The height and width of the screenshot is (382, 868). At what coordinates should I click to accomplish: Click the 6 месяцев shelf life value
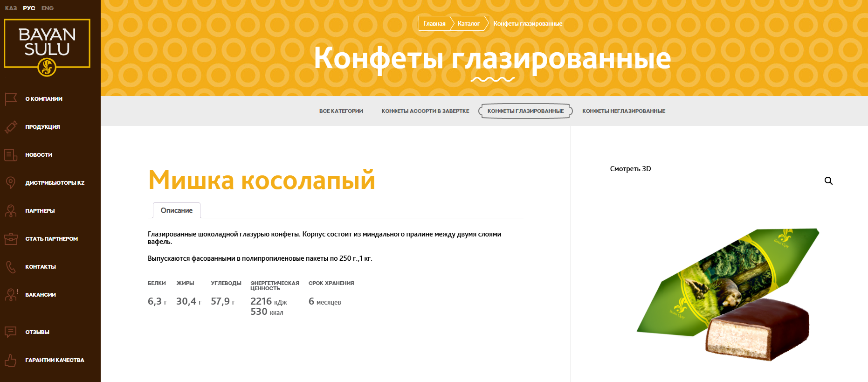(x=324, y=301)
